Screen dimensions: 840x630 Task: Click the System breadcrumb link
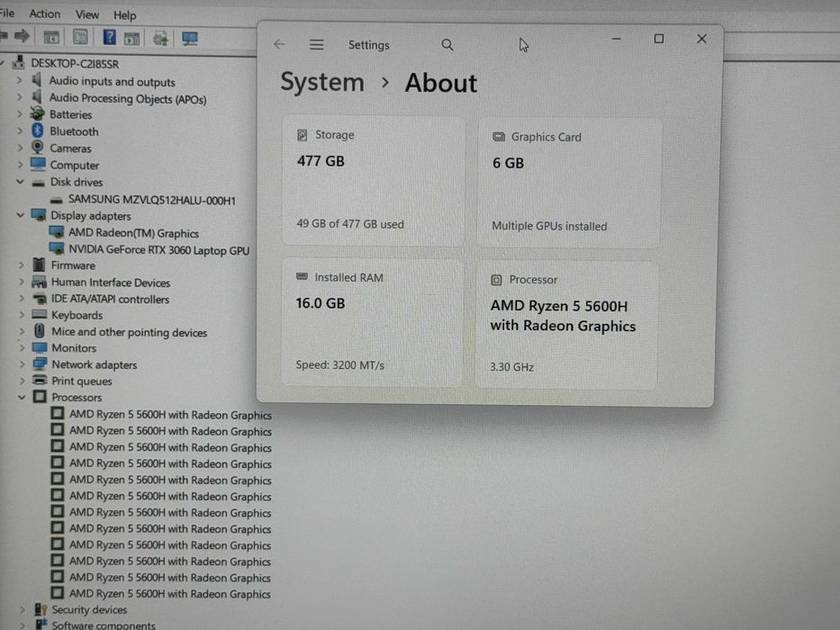pyautogui.click(x=322, y=83)
